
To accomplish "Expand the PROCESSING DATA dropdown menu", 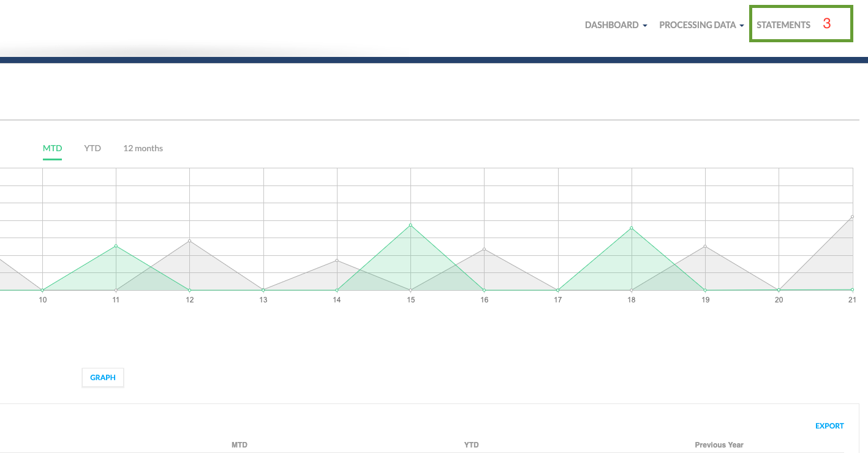I will [701, 25].
